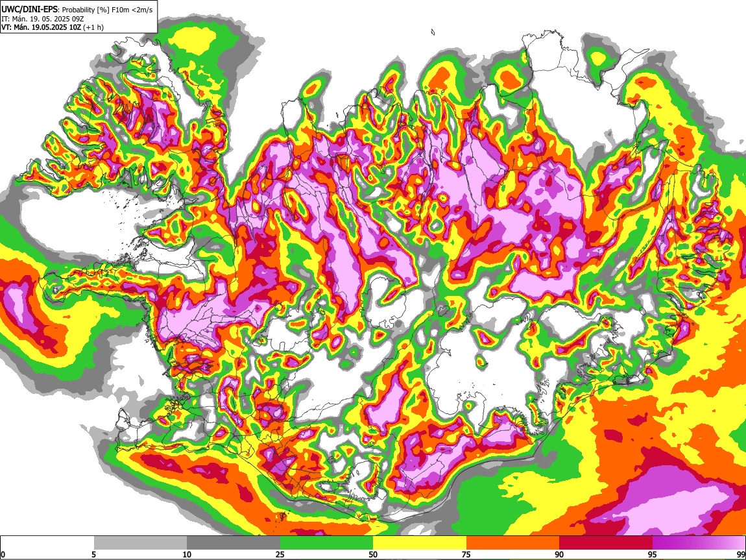
Task: Click the green 25–50 legend swatch
Action: (326, 543)
